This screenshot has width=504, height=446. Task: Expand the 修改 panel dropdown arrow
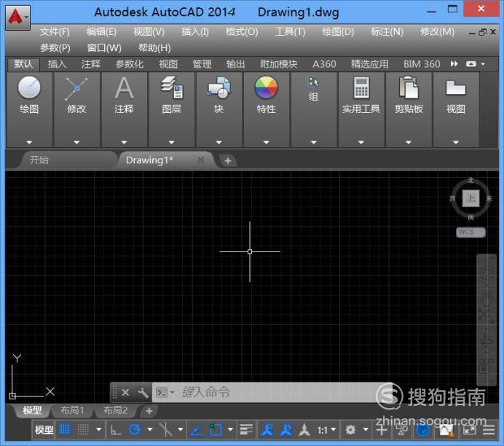pyautogui.click(x=76, y=142)
